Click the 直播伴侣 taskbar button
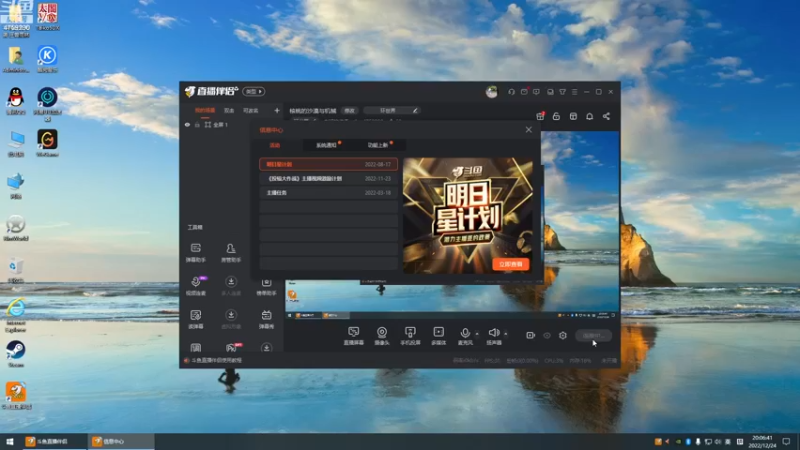800x450 pixels. click(x=55, y=441)
